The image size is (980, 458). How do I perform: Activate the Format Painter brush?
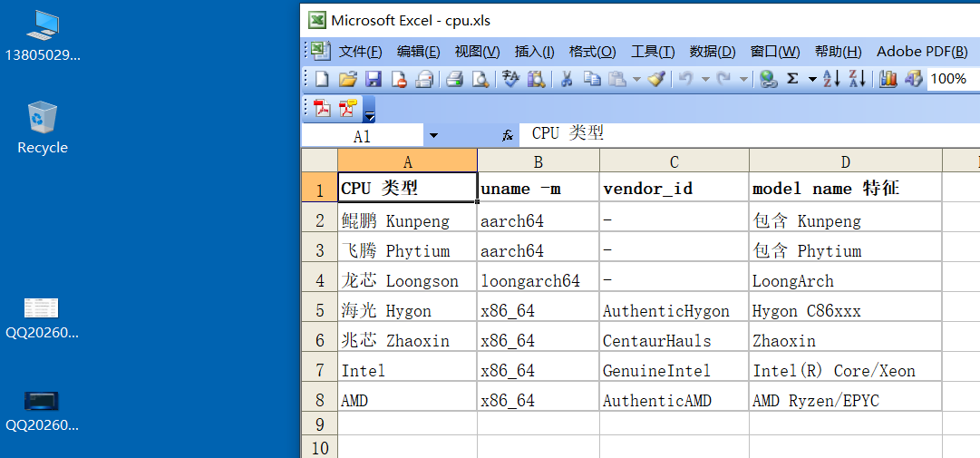pyautogui.click(x=655, y=79)
